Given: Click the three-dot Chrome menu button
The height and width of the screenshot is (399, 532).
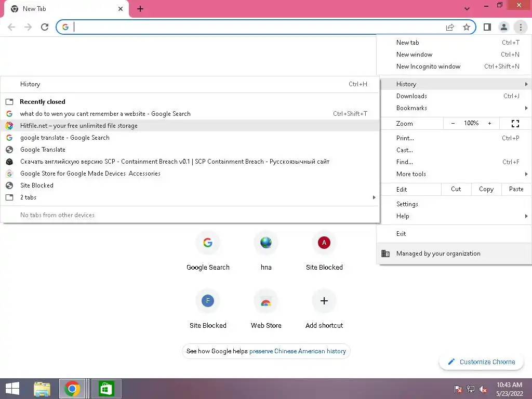Looking at the screenshot, I should (521, 27).
